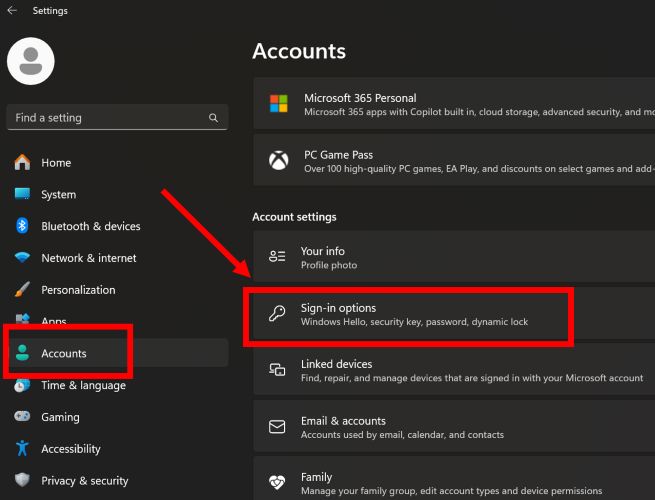Open Your info profile photo settings

tap(452, 258)
